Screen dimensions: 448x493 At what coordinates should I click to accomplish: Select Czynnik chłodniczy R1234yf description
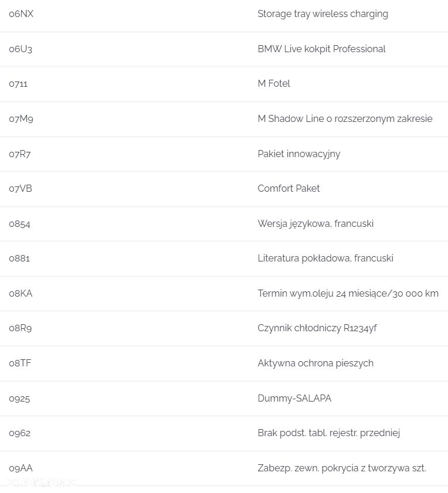click(317, 328)
